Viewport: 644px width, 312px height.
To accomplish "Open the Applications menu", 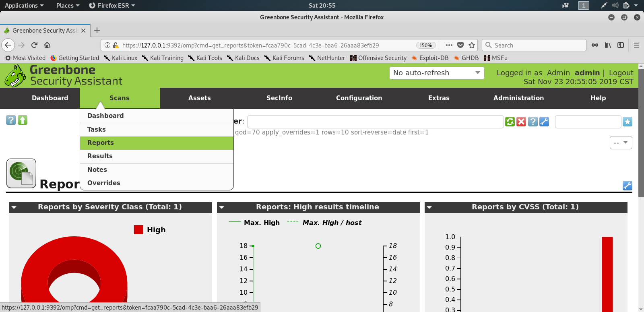I will click(x=24, y=5).
